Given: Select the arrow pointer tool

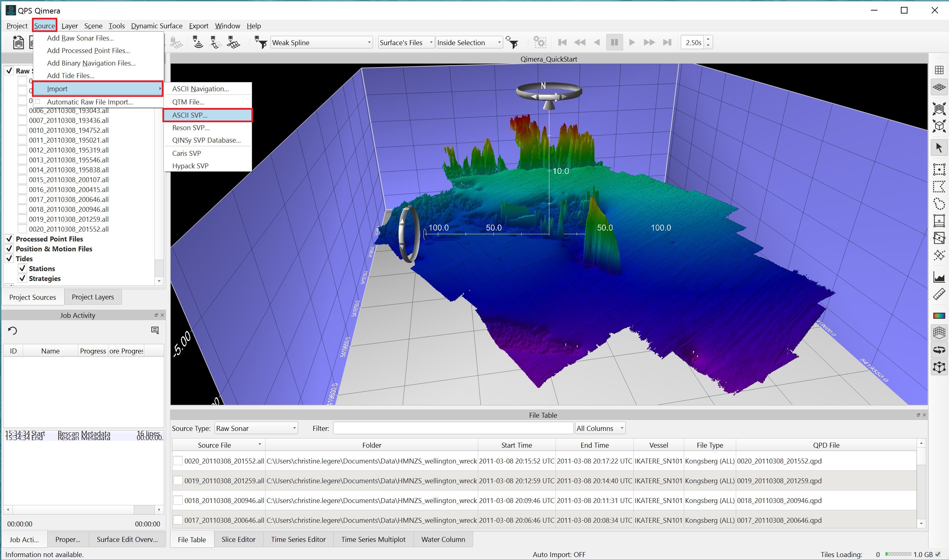Looking at the screenshot, I should tap(939, 148).
